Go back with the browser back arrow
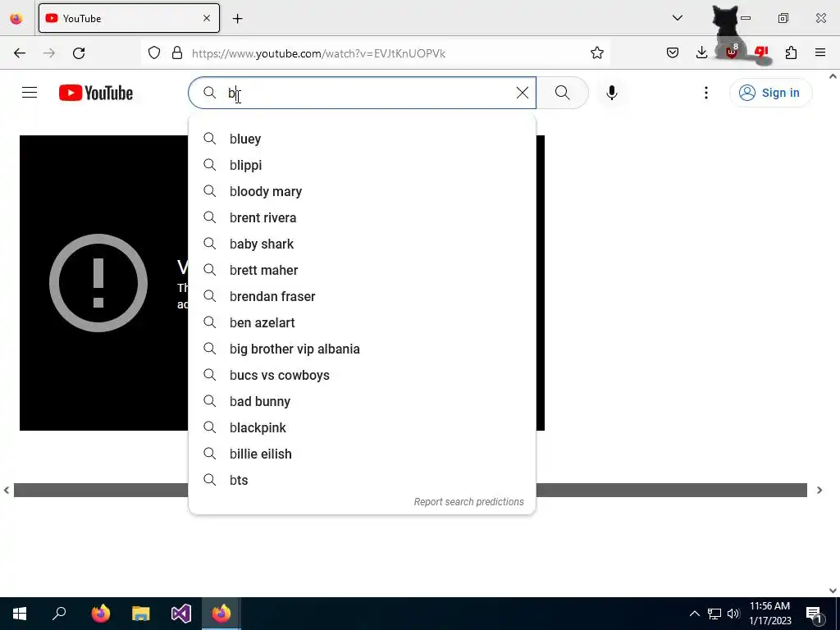The image size is (840, 630). [20, 53]
